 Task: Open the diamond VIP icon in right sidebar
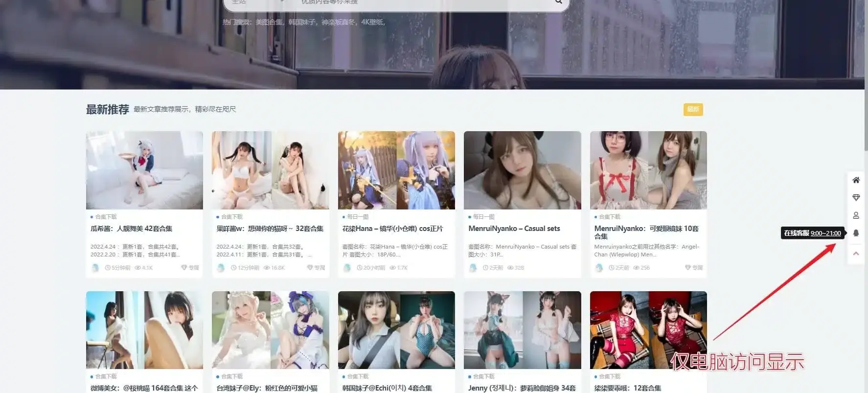(856, 198)
